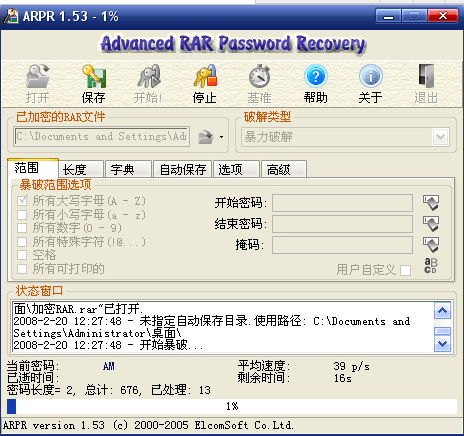Image resolution: width=464 pixels, height=436 pixels.
Task: Click the clear icon beside 掩码
Action: (x=431, y=245)
